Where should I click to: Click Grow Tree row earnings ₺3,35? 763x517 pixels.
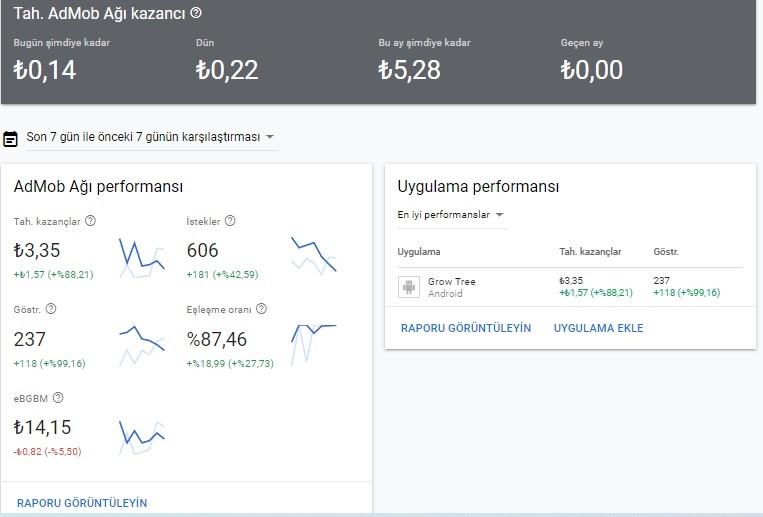(571, 281)
